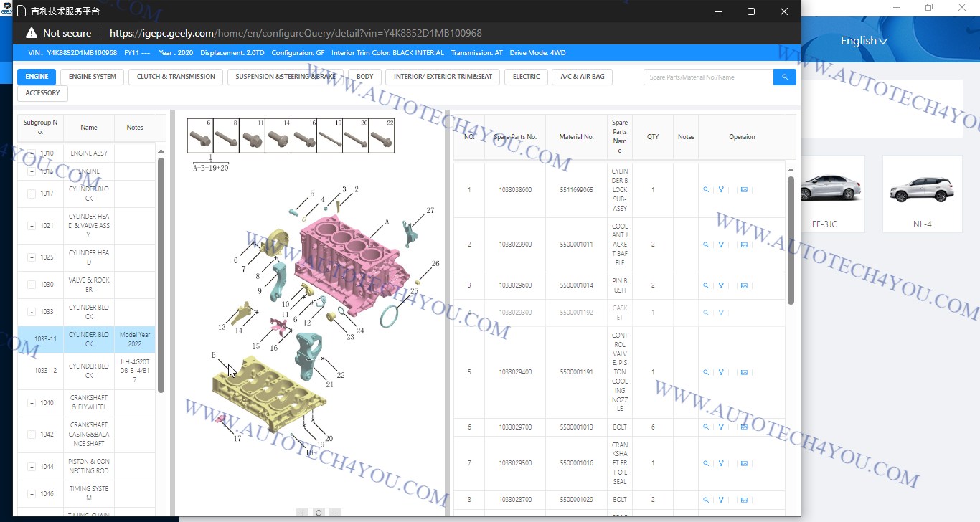Open the CLUTCH & TRANSMISSION tab
Viewport: 980px width, 522px height.
[176, 77]
